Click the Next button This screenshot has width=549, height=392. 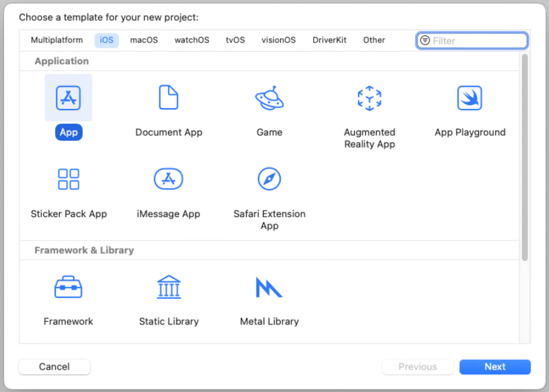click(x=495, y=367)
